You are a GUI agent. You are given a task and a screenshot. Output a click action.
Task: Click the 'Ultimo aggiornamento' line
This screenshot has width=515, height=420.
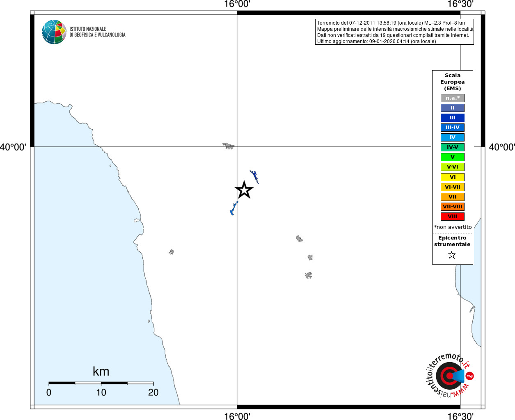376,41
